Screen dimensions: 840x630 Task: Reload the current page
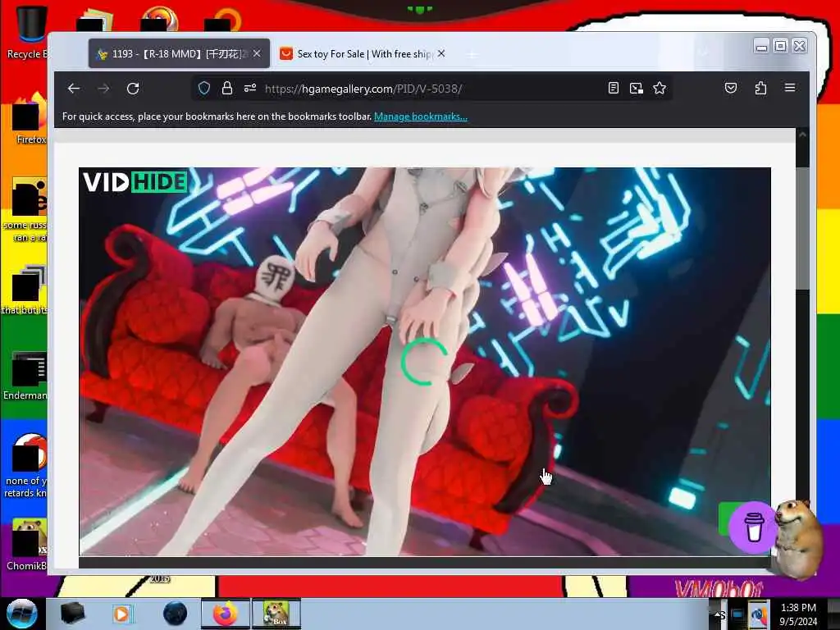click(x=133, y=89)
